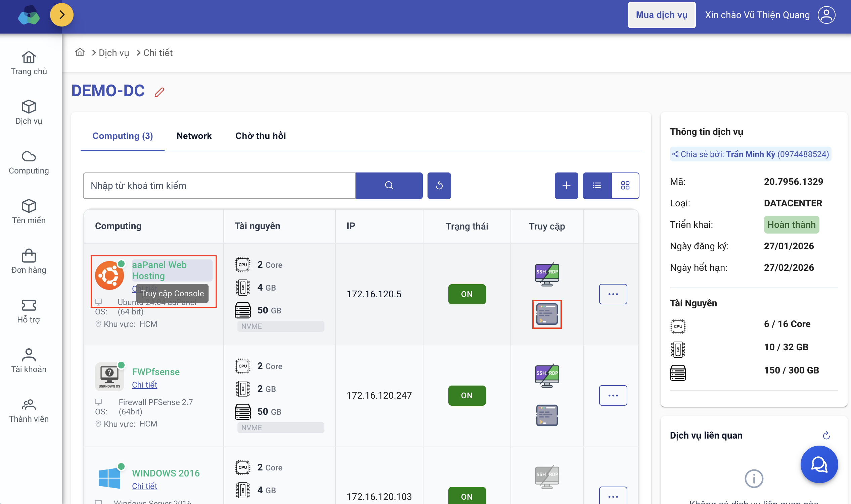Click SSH/RDP access icon for FWPfsense

click(546, 376)
